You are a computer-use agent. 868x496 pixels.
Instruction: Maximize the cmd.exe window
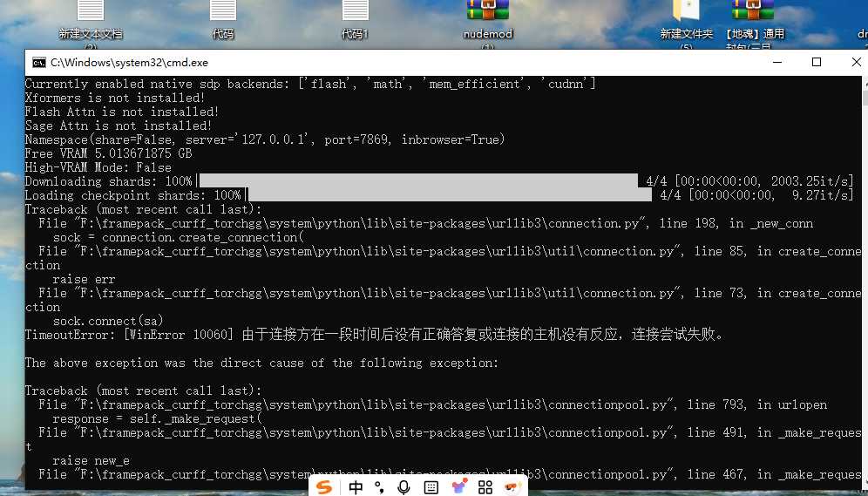817,62
